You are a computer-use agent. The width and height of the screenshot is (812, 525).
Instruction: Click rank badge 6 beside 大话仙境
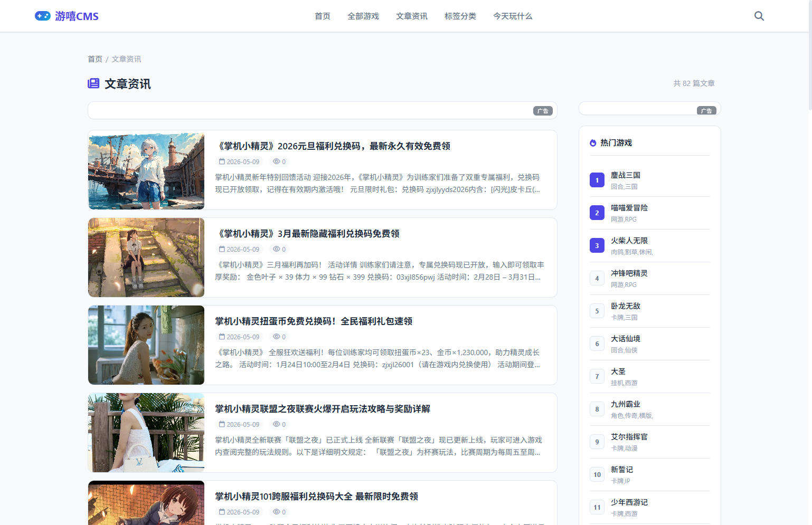597,343
